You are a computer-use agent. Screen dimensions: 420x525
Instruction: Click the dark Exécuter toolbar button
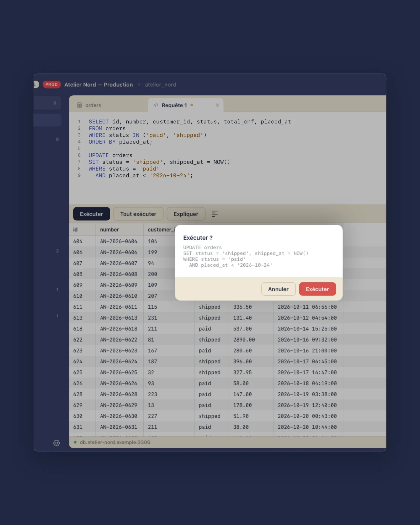91,214
